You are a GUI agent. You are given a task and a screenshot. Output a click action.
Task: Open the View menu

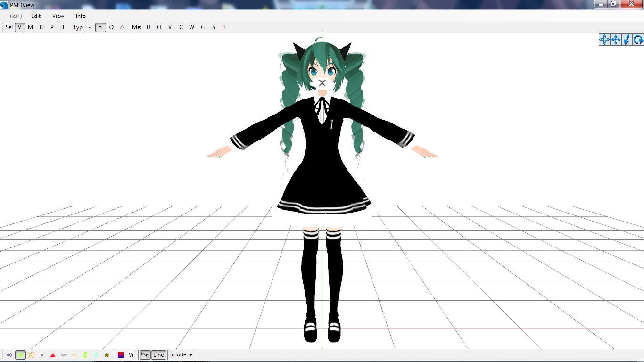click(58, 16)
